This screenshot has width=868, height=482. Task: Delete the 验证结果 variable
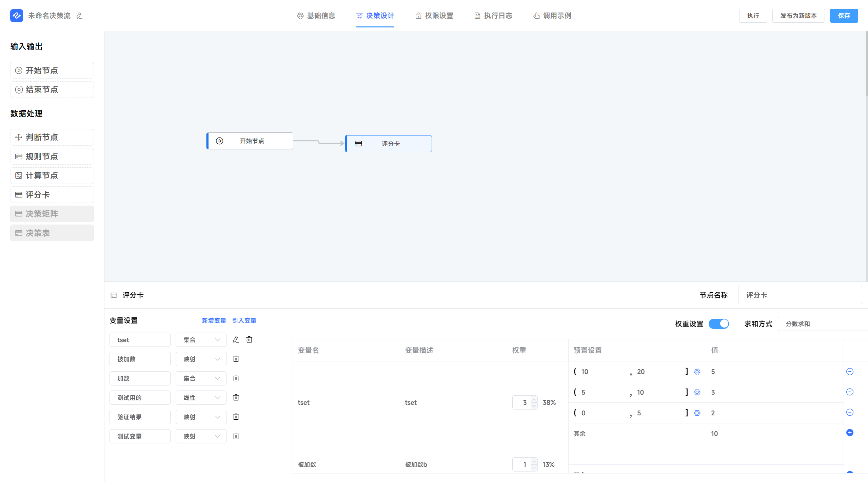[x=236, y=417]
